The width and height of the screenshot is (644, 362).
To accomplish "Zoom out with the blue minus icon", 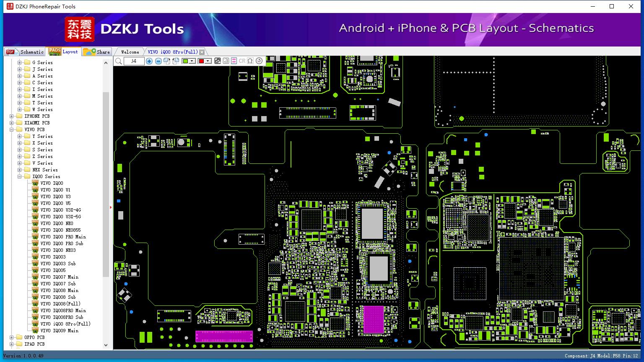I will coord(158,61).
